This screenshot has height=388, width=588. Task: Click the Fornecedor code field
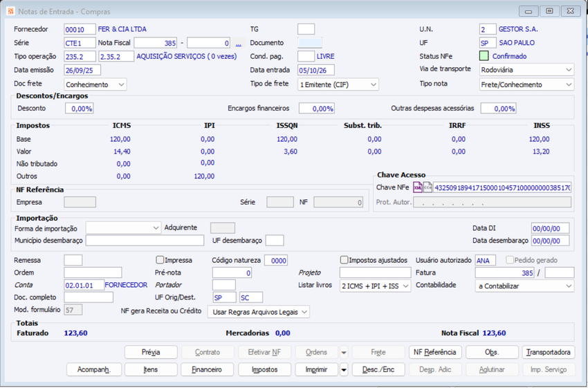point(80,29)
